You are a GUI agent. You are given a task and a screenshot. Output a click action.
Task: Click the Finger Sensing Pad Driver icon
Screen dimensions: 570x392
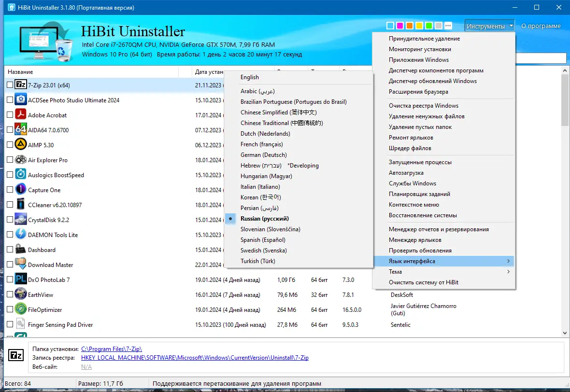click(21, 324)
